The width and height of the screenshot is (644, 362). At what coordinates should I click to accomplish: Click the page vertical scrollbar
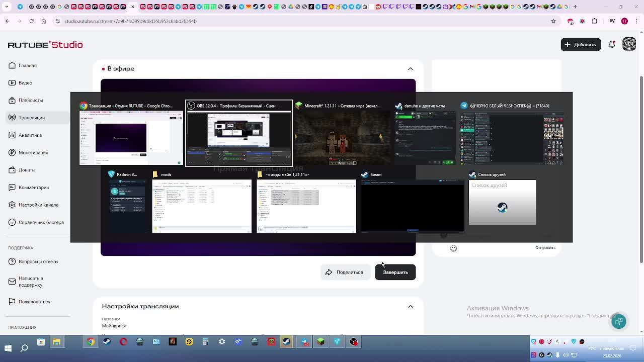pyautogui.click(x=641, y=168)
